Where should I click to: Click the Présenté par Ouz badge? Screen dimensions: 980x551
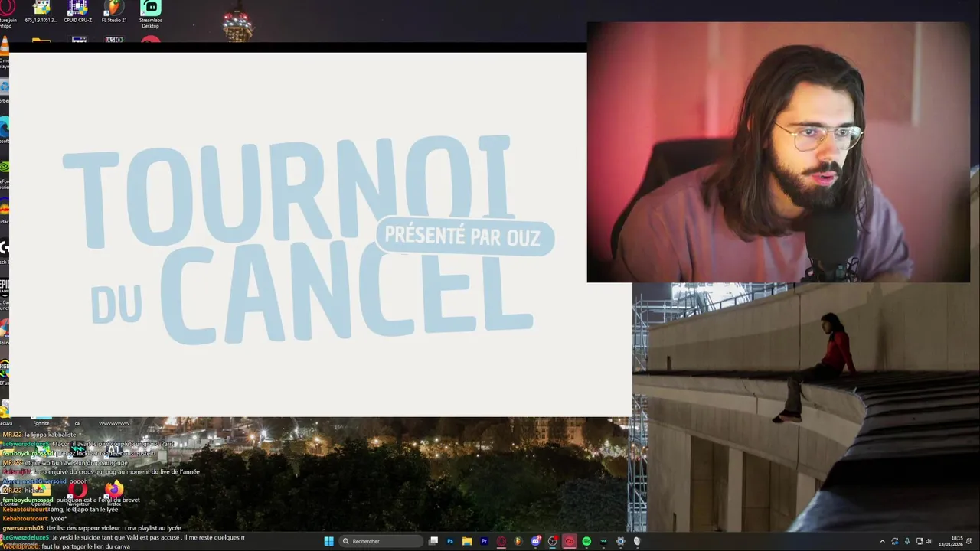[x=464, y=236]
